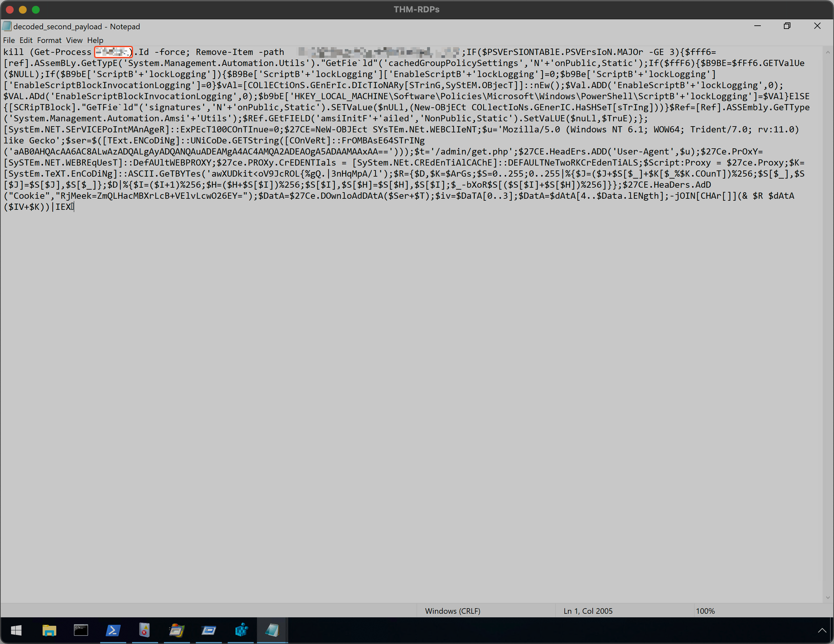Click the scrollbar up arrow
This screenshot has width=834, height=644.
(x=827, y=52)
